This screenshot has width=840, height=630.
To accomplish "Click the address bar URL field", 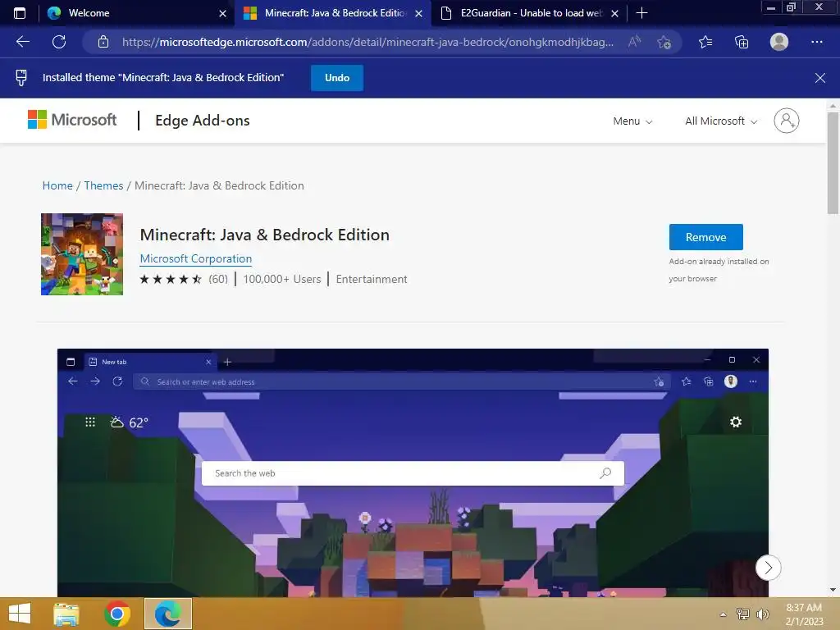I will click(x=367, y=42).
